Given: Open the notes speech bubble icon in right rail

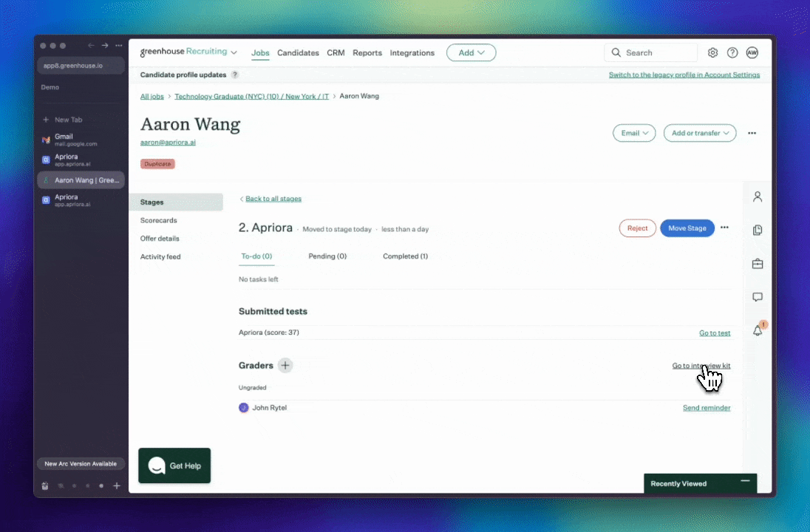Looking at the screenshot, I should pyautogui.click(x=758, y=297).
